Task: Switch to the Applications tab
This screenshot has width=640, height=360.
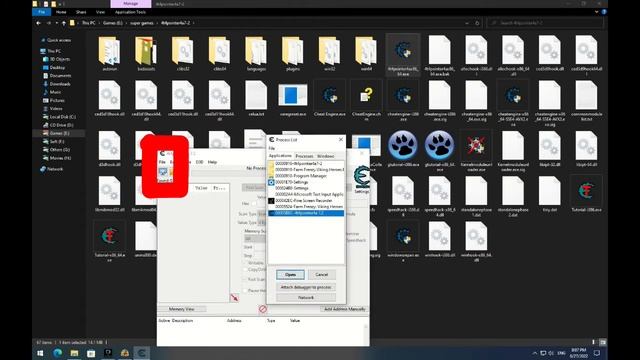Action: click(x=280, y=156)
